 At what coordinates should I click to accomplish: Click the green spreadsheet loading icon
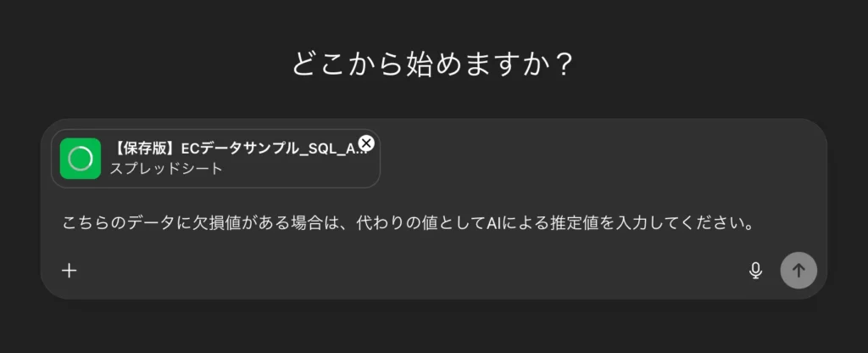pyautogui.click(x=81, y=158)
